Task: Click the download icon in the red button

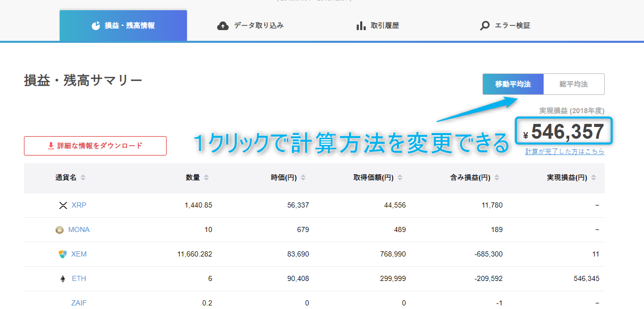Action: pyautogui.click(x=50, y=146)
